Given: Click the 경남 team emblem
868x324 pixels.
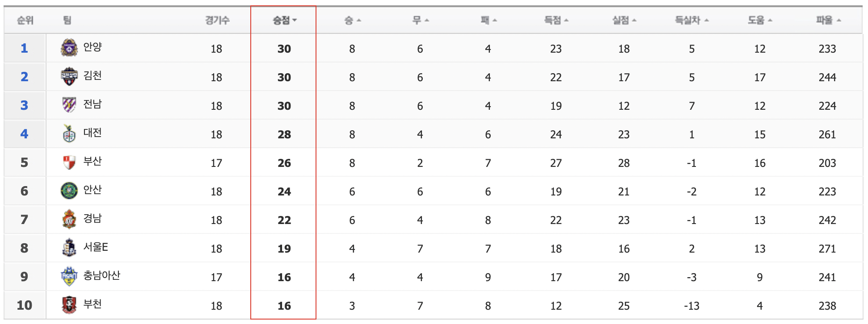Looking at the screenshot, I should coord(69,219).
